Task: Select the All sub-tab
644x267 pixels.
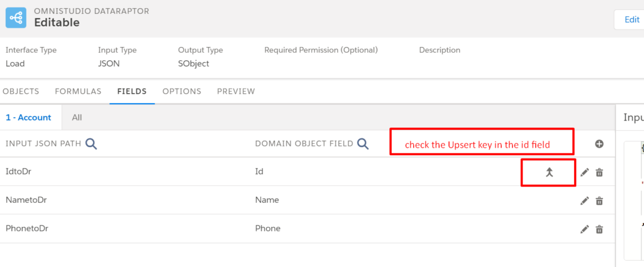Action: (x=77, y=117)
